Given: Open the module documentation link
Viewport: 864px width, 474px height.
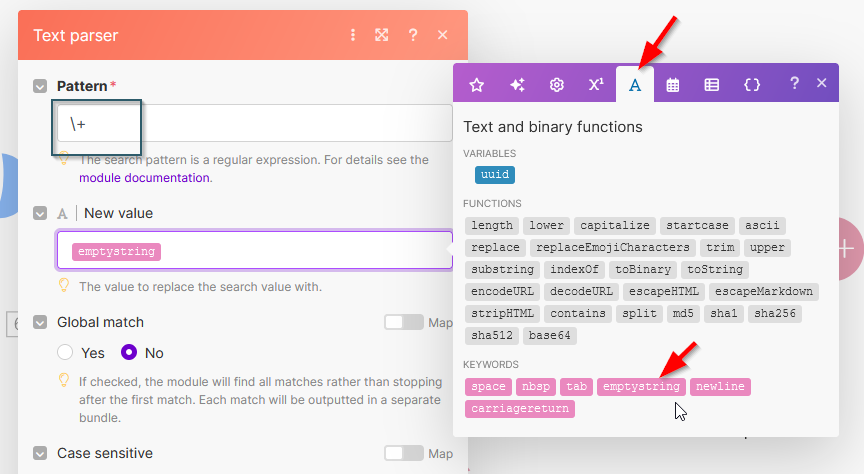Looking at the screenshot, I should 144,178.
